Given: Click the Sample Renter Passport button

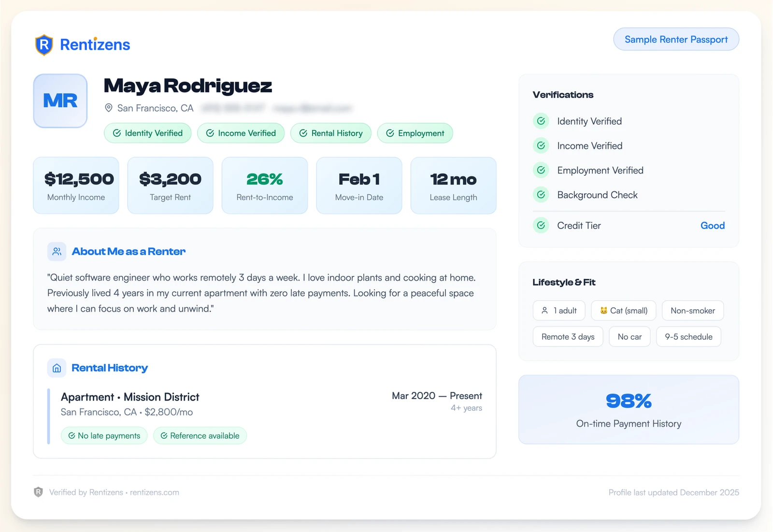Looking at the screenshot, I should [676, 39].
